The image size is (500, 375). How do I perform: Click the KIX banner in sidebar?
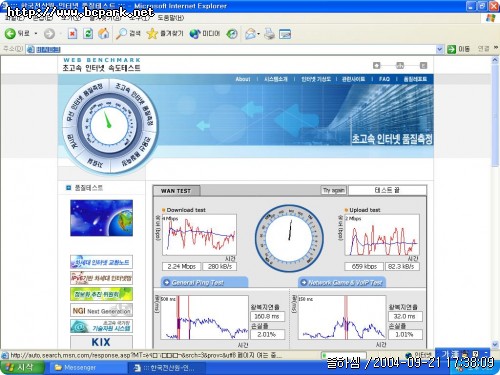[x=101, y=342]
